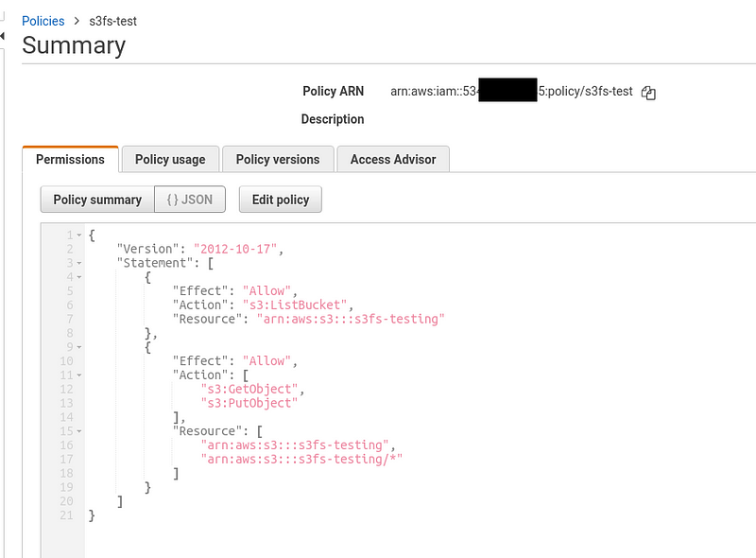The image size is (756, 558).
Task: Click the Resource value on line 7
Action: tap(351, 319)
